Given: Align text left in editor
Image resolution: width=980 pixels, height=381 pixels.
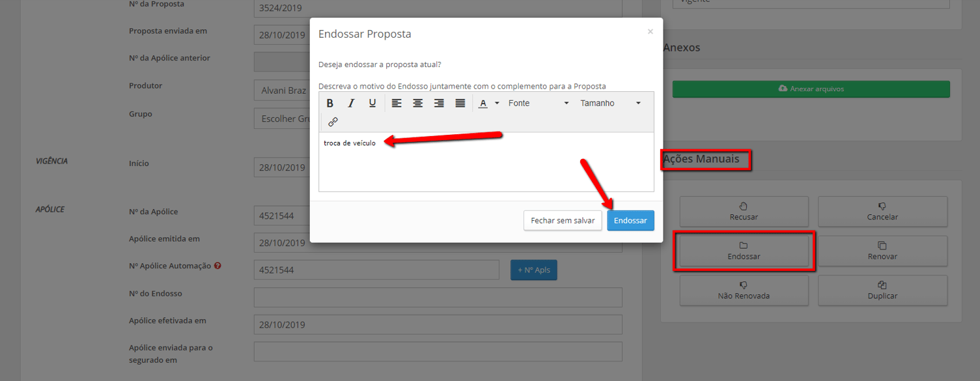Looking at the screenshot, I should point(397,104).
